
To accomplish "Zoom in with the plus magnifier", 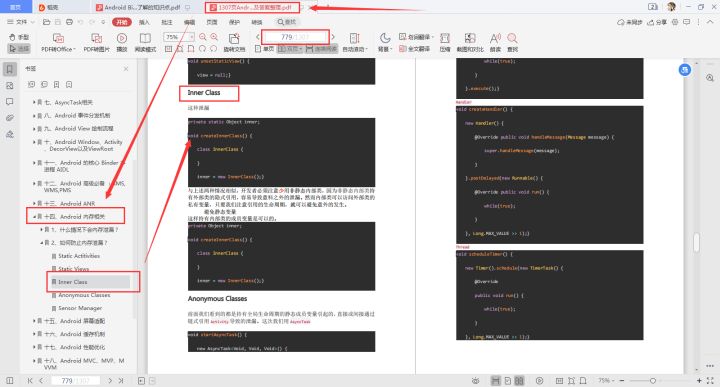I will point(214,37).
